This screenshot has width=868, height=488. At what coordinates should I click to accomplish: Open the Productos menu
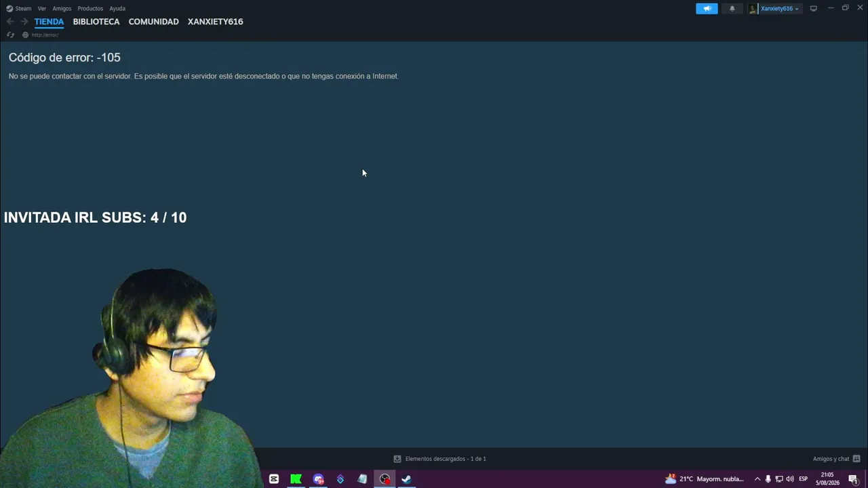click(x=90, y=9)
